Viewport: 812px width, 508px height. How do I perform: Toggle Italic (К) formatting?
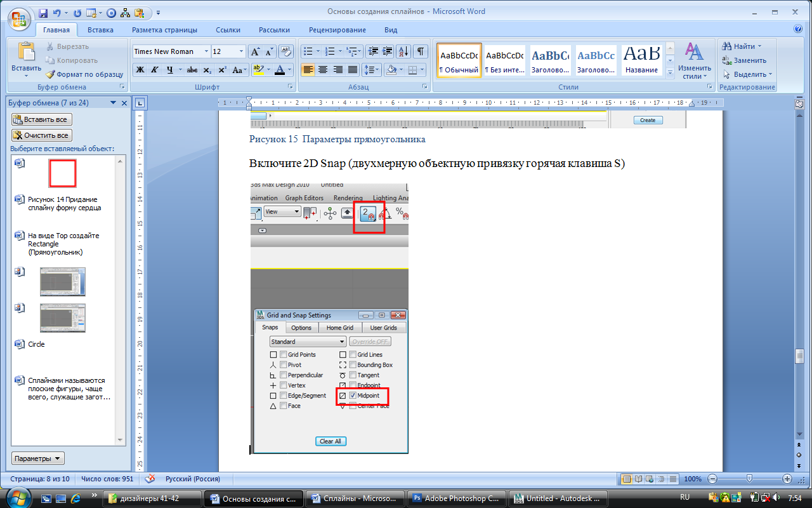pos(154,70)
